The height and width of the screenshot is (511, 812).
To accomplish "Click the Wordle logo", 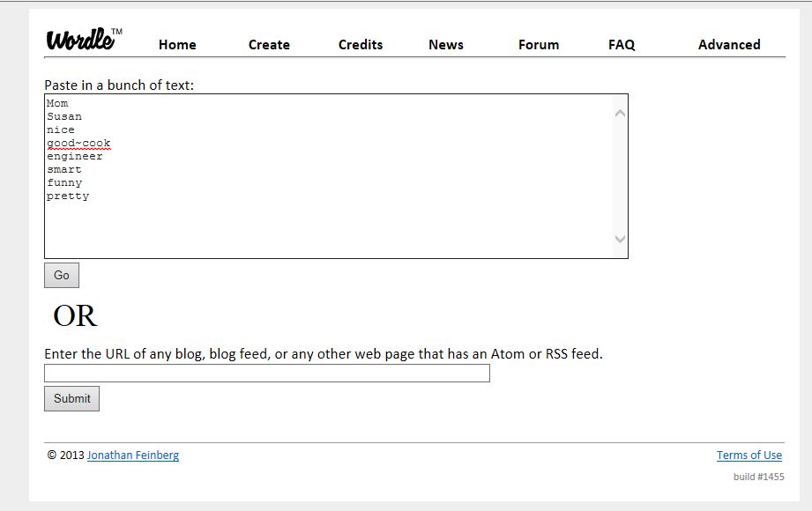I will point(82,40).
